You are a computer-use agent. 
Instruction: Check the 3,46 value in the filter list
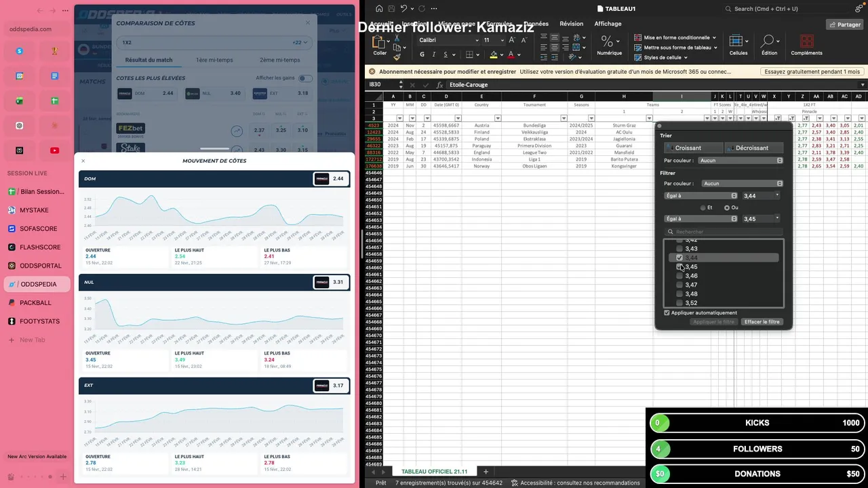point(679,276)
